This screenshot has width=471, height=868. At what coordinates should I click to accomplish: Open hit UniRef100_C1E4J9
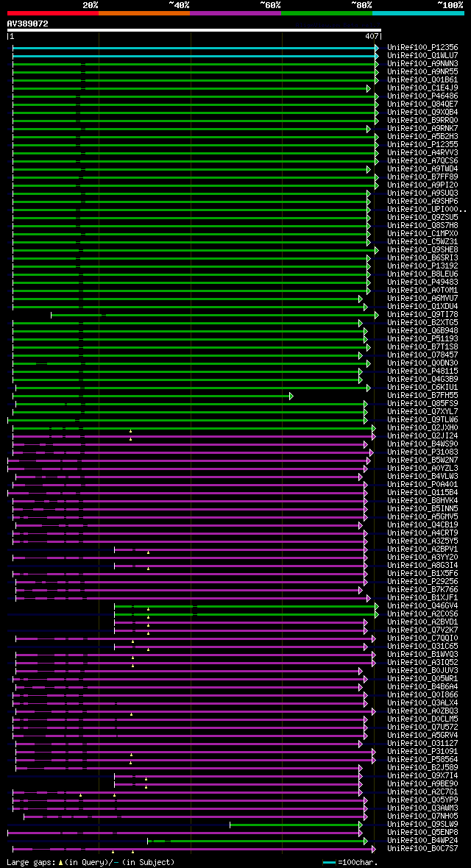pyautogui.click(x=422, y=88)
